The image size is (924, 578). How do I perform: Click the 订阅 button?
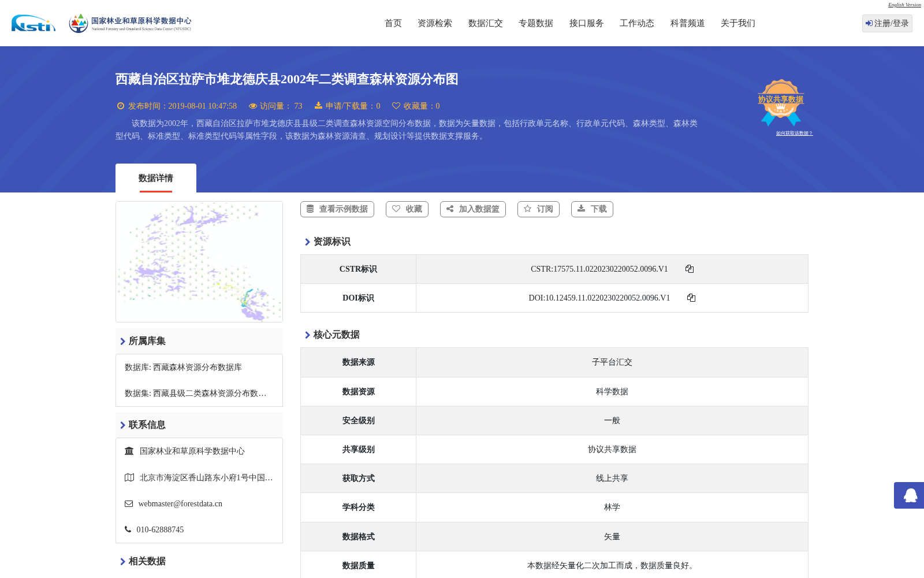[538, 209]
